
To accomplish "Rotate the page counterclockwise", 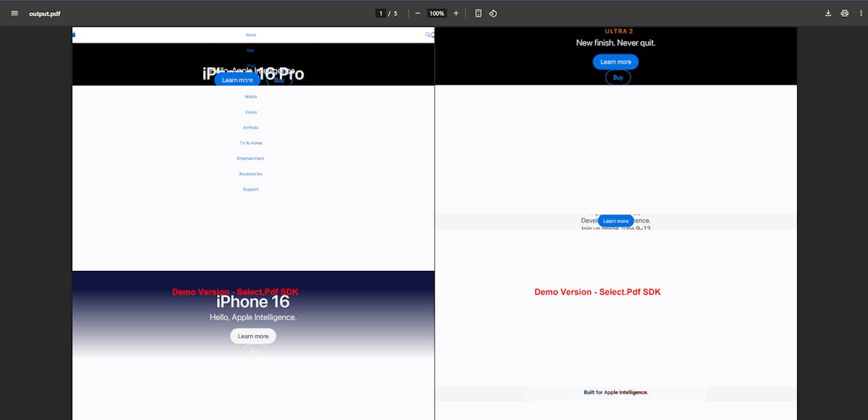I will [493, 13].
